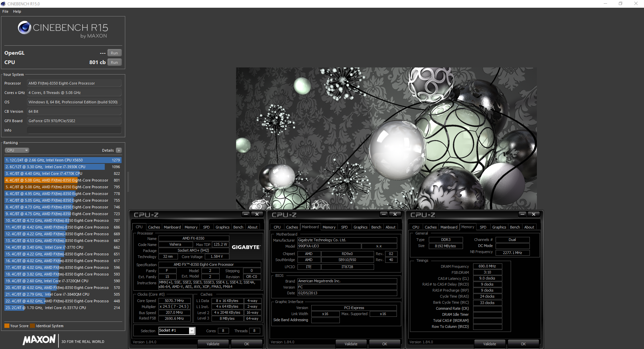Run the OpenGL benchmark

point(114,53)
